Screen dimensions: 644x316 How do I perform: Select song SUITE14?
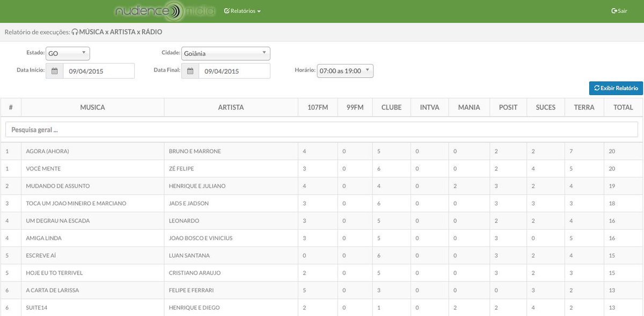(36, 307)
